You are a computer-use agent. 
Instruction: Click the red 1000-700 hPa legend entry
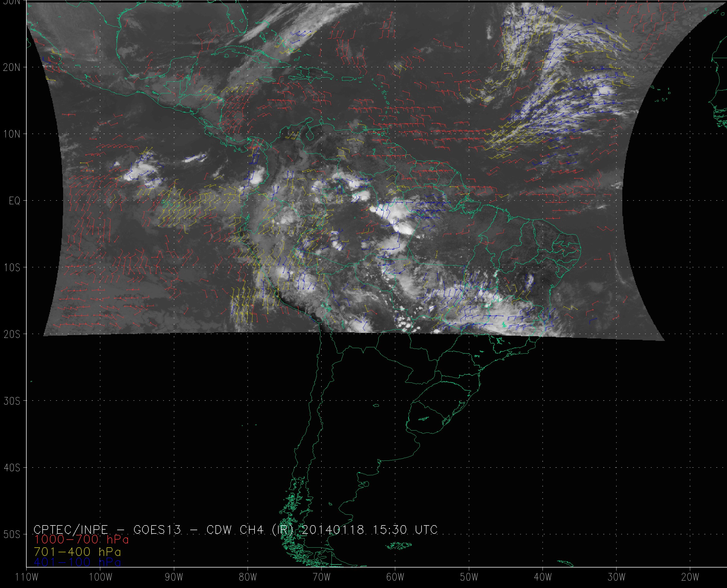tap(81, 539)
